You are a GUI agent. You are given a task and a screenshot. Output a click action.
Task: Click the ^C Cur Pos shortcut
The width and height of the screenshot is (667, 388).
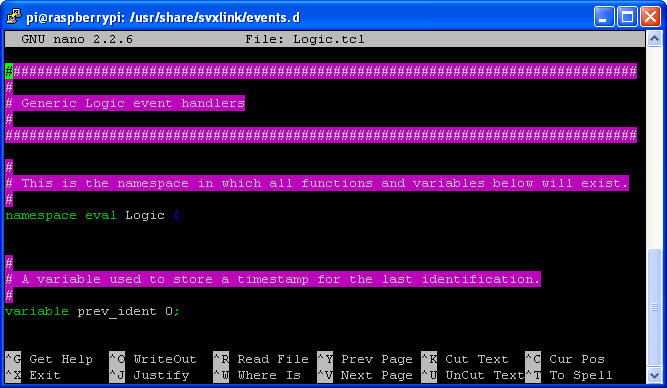pos(565,359)
